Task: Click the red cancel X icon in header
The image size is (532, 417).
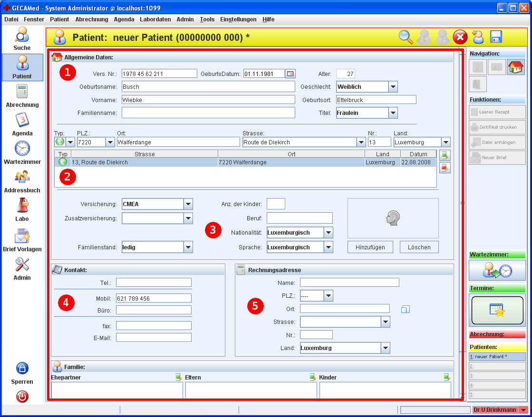Action: (x=460, y=37)
